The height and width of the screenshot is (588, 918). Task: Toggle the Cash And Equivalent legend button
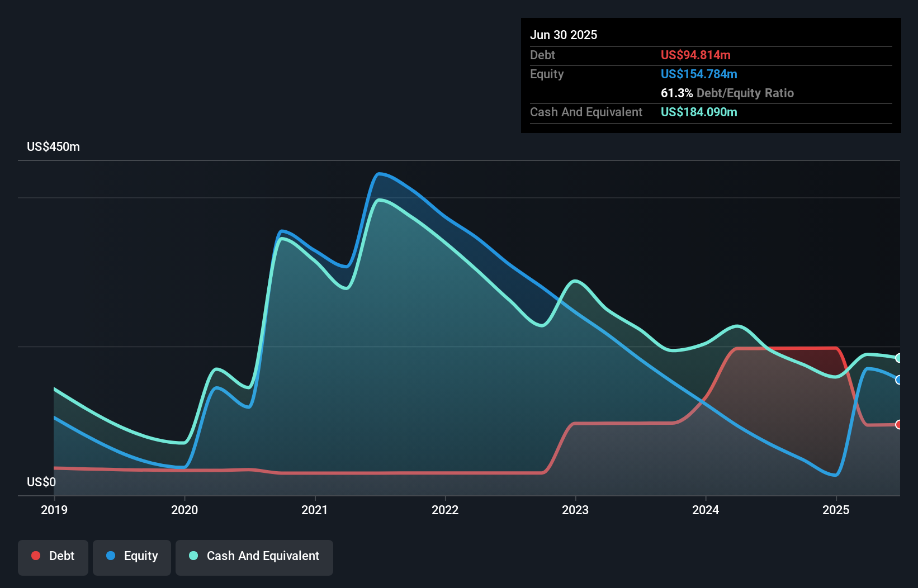254,557
